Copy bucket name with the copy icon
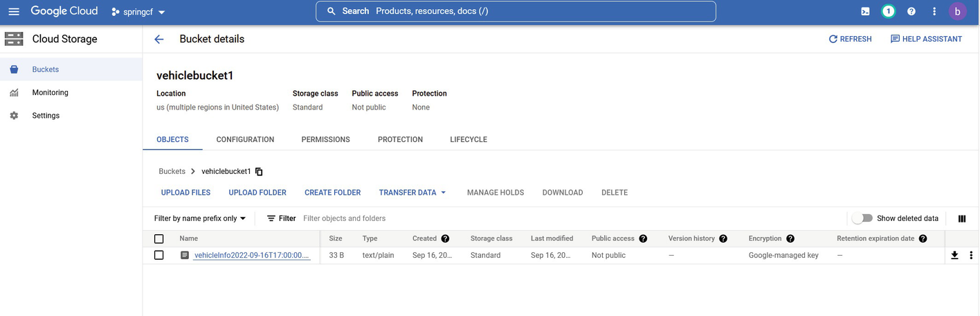The height and width of the screenshot is (316, 980). (259, 172)
